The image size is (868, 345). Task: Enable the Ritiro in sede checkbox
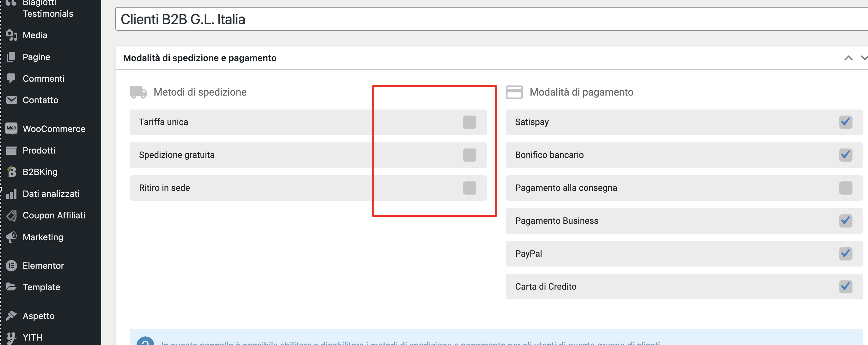(x=469, y=188)
